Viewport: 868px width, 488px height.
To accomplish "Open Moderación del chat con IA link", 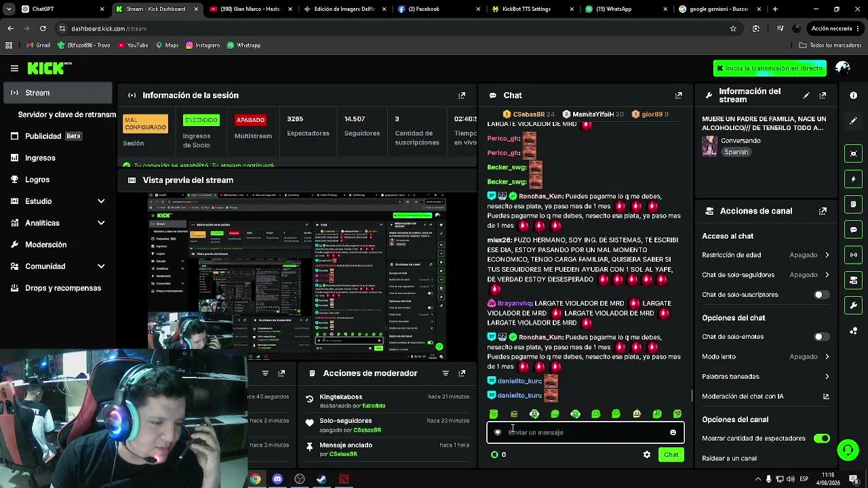I will click(766, 396).
